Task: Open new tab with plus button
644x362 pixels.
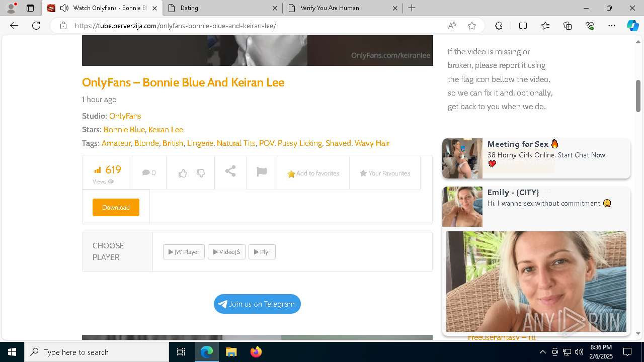Action: click(x=412, y=8)
